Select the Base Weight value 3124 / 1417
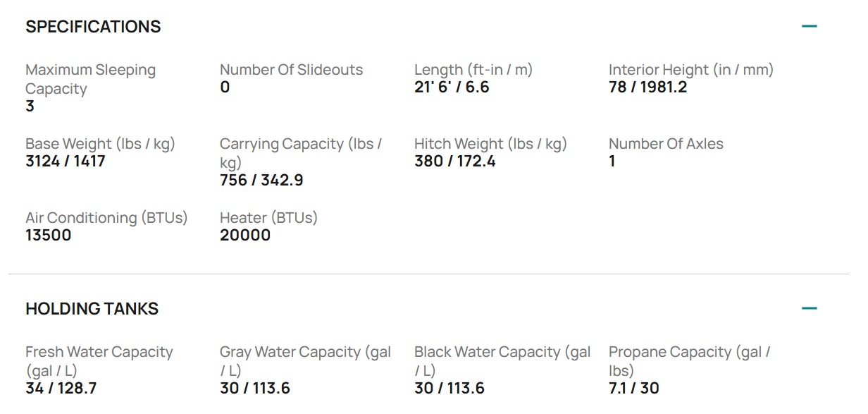868x414 pixels. tap(66, 162)
